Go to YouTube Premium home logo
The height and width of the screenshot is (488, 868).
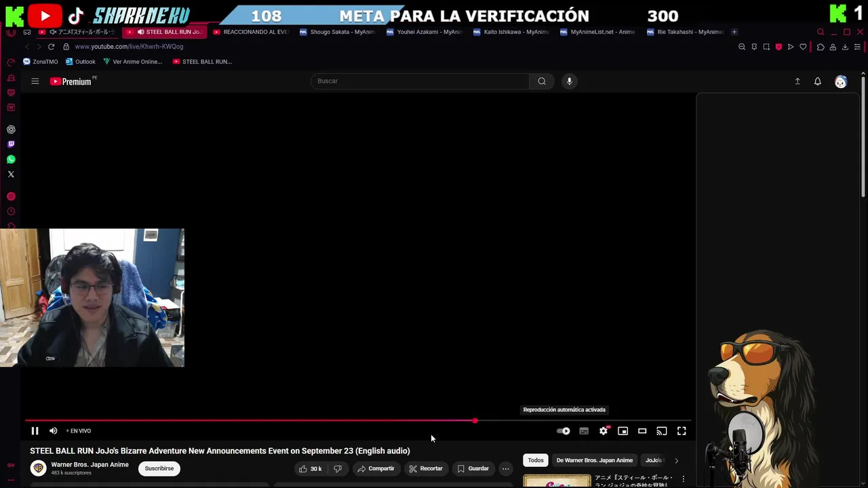[71, 81]
